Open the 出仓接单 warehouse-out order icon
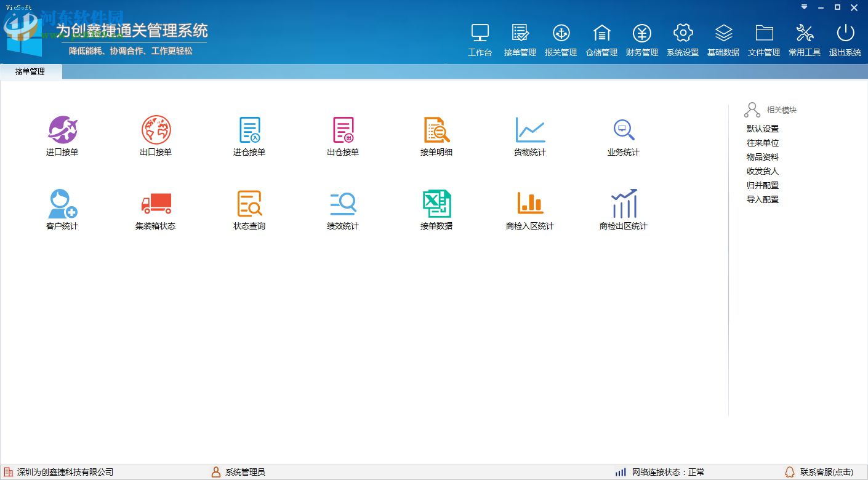This screenshot has width=868, height=480. [343, 129]
